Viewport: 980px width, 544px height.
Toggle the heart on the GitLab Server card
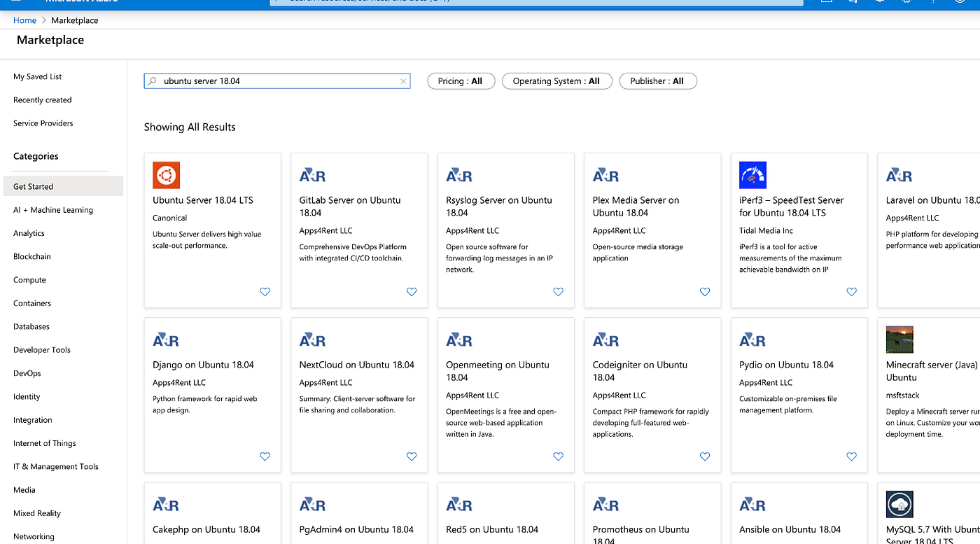coord(412,292)
